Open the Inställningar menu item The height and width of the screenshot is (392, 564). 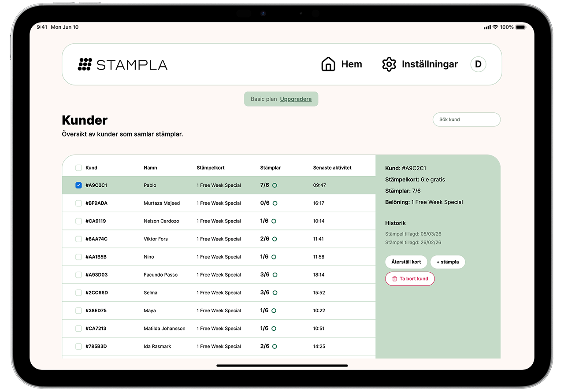pos(430,64)
